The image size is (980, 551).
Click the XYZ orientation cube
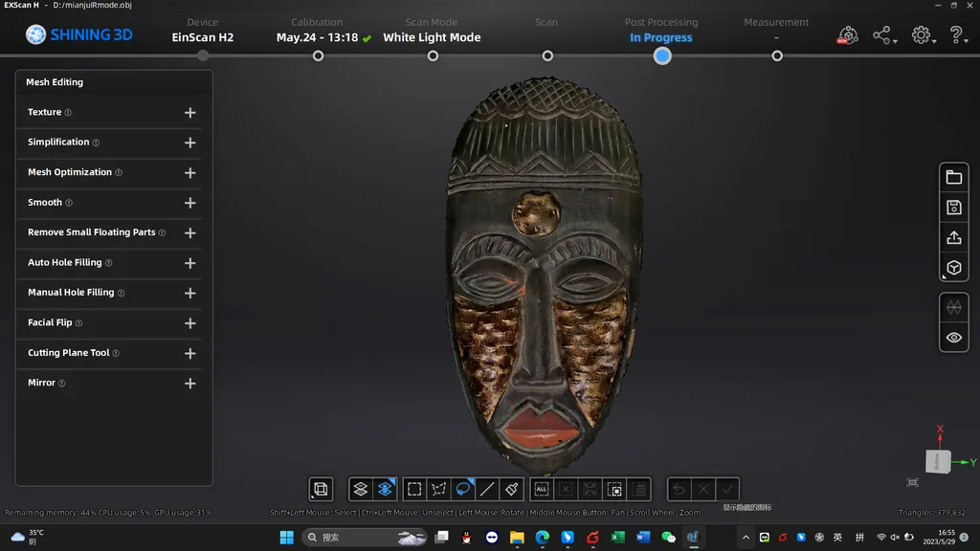pos(939,461)
